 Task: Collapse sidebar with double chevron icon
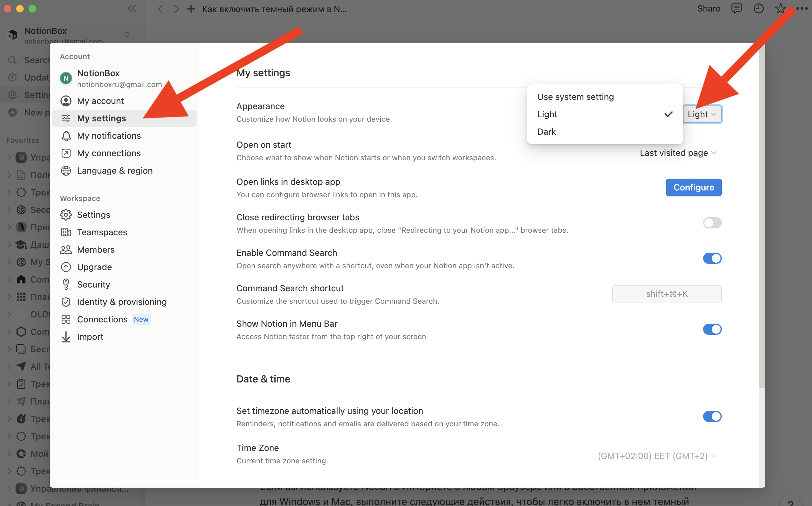pos(132,9)
